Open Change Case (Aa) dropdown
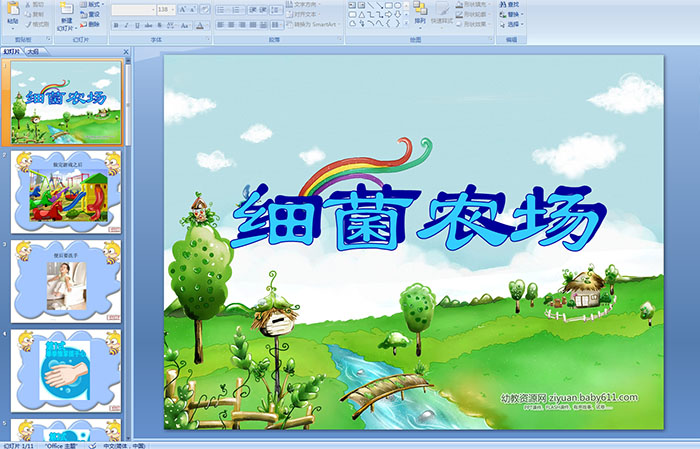700x449 pixels. tap(184, 25)
